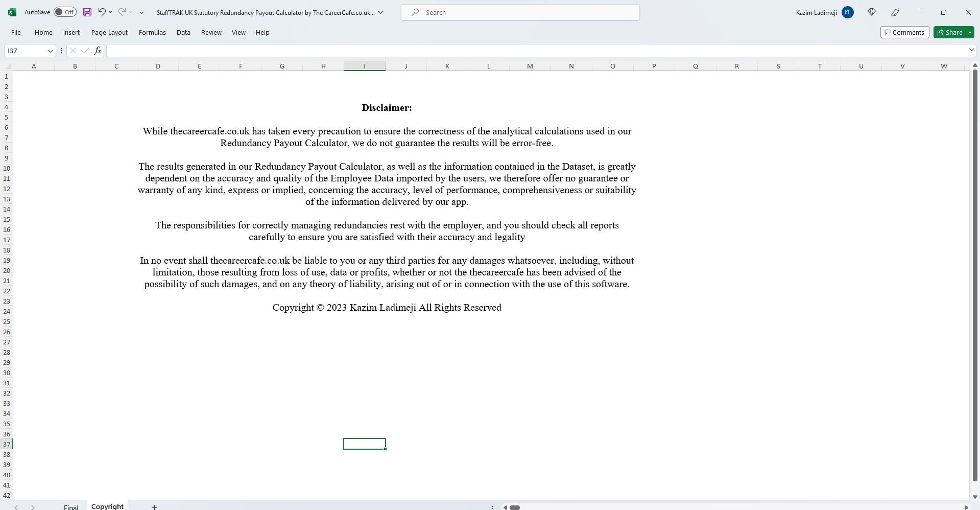The height and width of the screenshot is (510, 980).
Task: Save the workbook
Action: coord(87,12)
